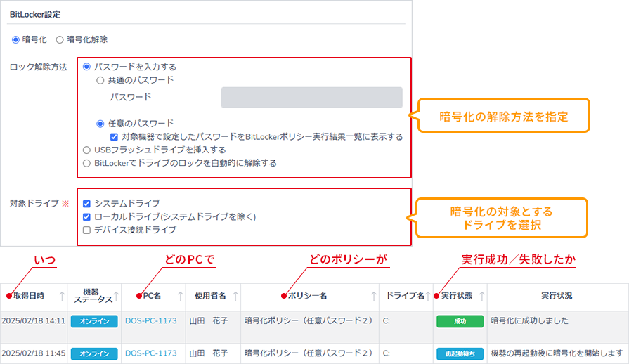Sort by 取得日時 column arrow
This screenshot has height=364, width=629.
click(62, 297)
